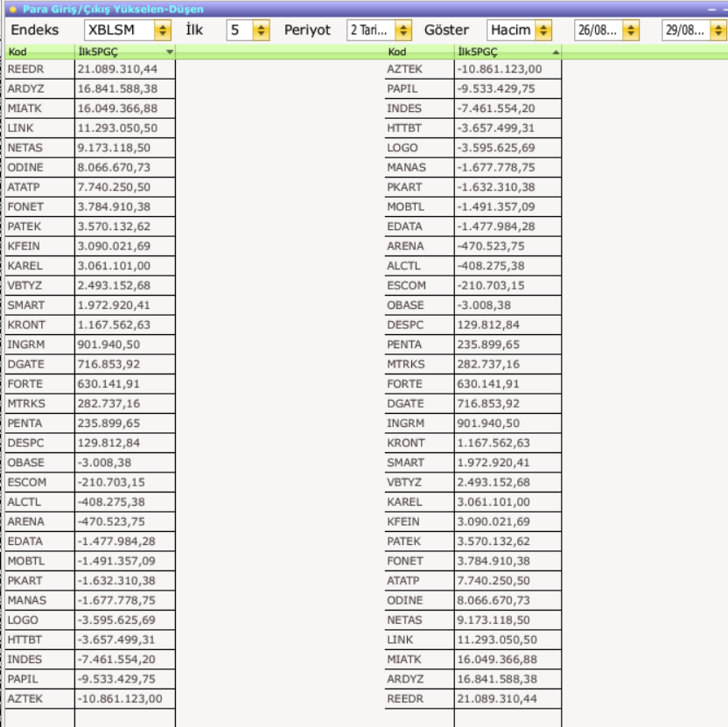Select MIATK in the left table
The width and height of the screenshot is (728, 727).
24,108
